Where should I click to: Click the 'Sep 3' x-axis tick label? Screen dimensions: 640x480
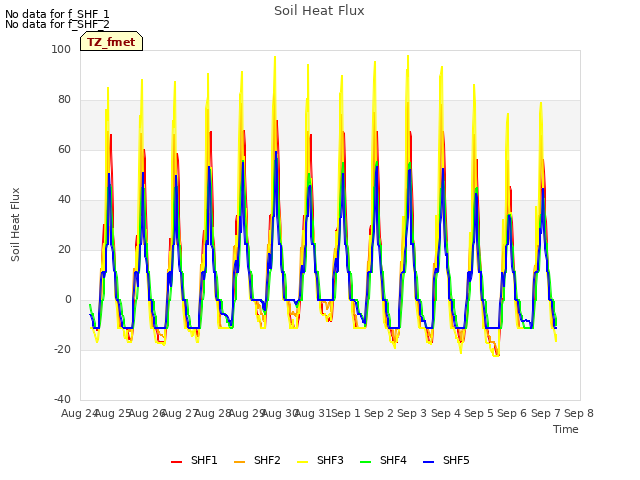412,413
